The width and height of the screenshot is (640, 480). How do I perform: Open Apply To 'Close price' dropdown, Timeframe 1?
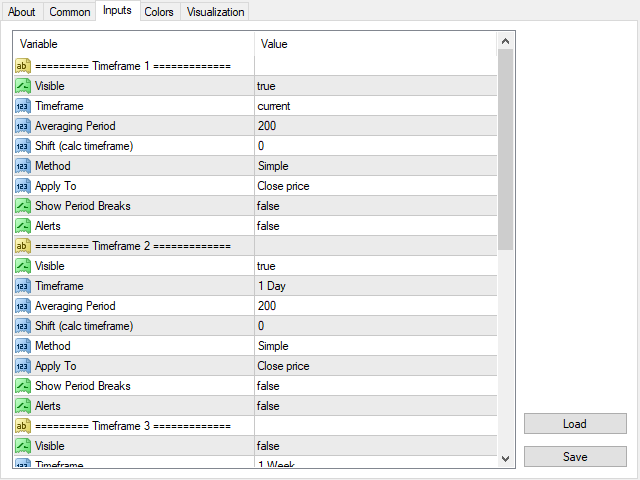tap(376, 186)
